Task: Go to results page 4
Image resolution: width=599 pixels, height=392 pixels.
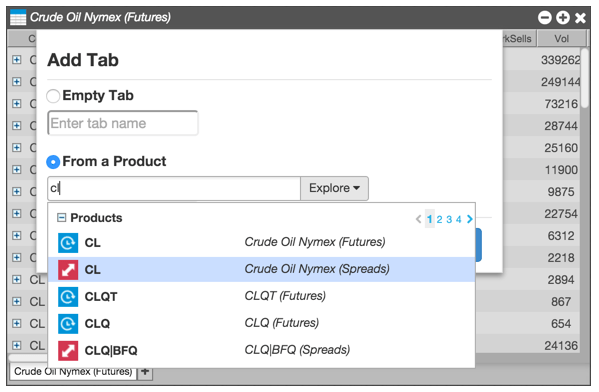Action: (459, 219)
